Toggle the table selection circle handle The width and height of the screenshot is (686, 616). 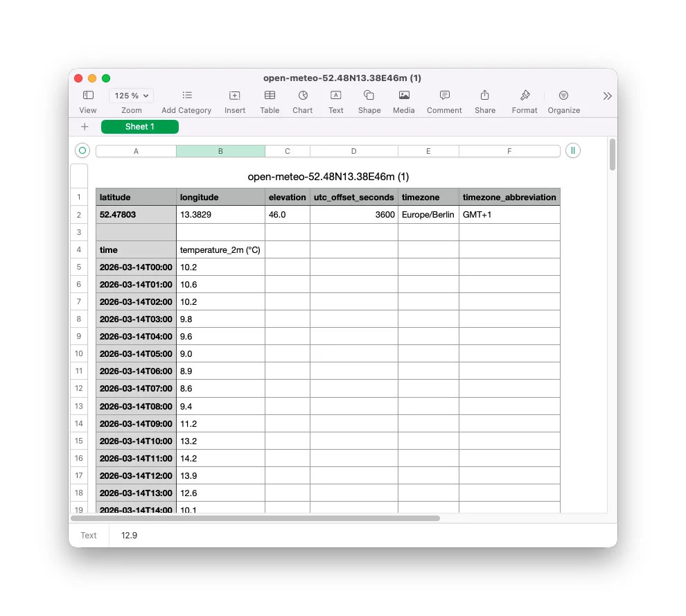82,150
